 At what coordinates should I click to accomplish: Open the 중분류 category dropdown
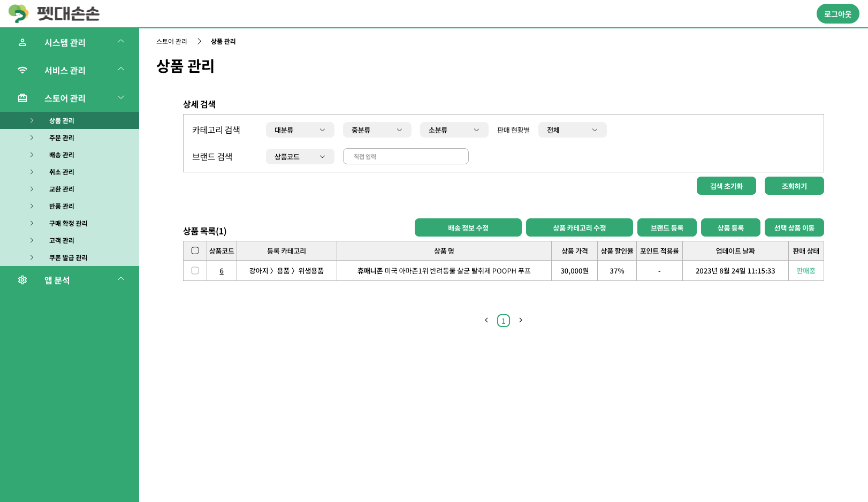click(x=377, y=130)
